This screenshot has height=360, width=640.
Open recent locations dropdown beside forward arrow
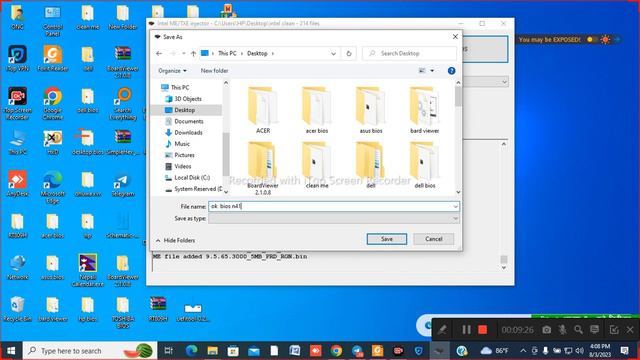coord(184,53)
